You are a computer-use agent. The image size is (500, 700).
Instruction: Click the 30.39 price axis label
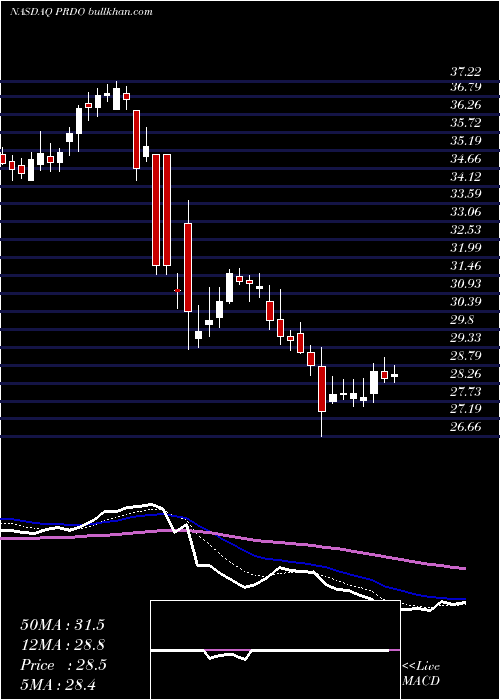[465, 302]
